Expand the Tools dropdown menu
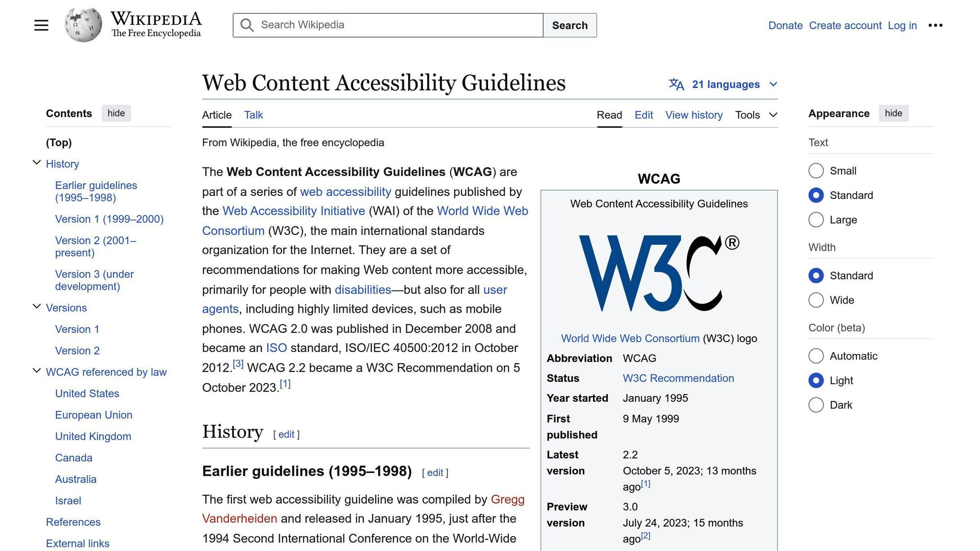980x551 pixels. [756, 115]
